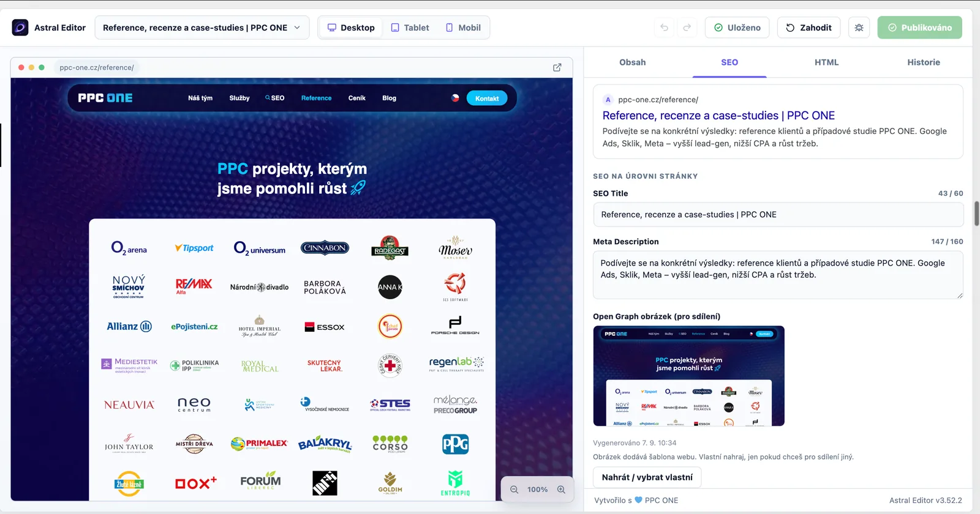Click the Porsche Design logo
The height and width of the screenshot is (514, 980).
(455, 326)
